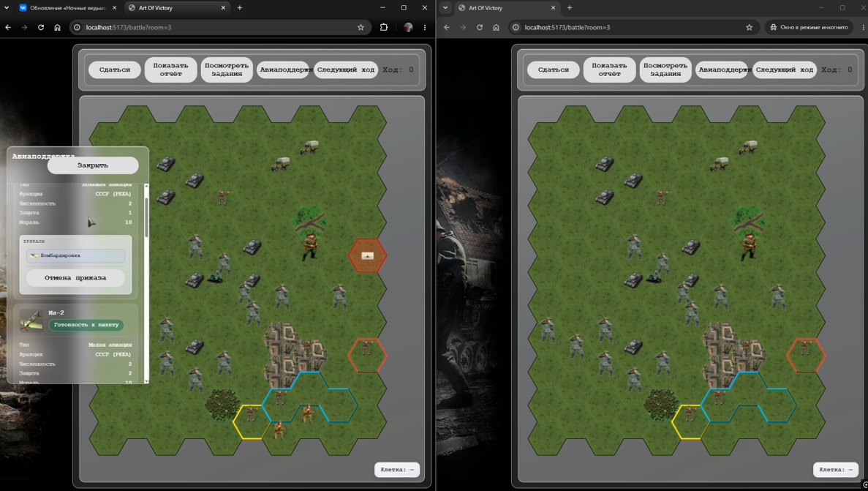Open tab search chevron in left browser
868x491 pixels.
point(7,8)
